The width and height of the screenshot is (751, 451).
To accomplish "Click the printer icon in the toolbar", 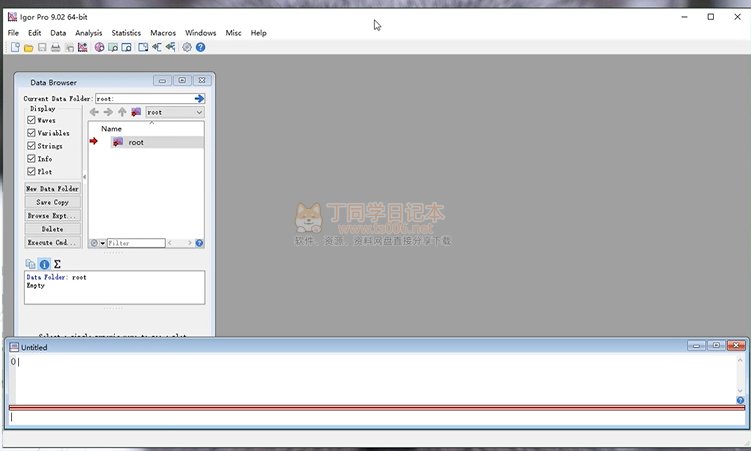I will 56,47.
